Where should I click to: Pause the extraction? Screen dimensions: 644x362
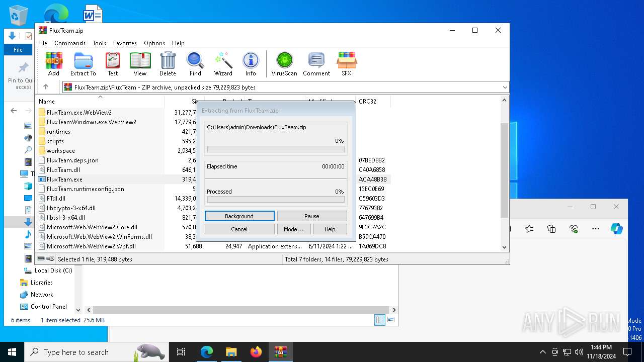[312, 216]
